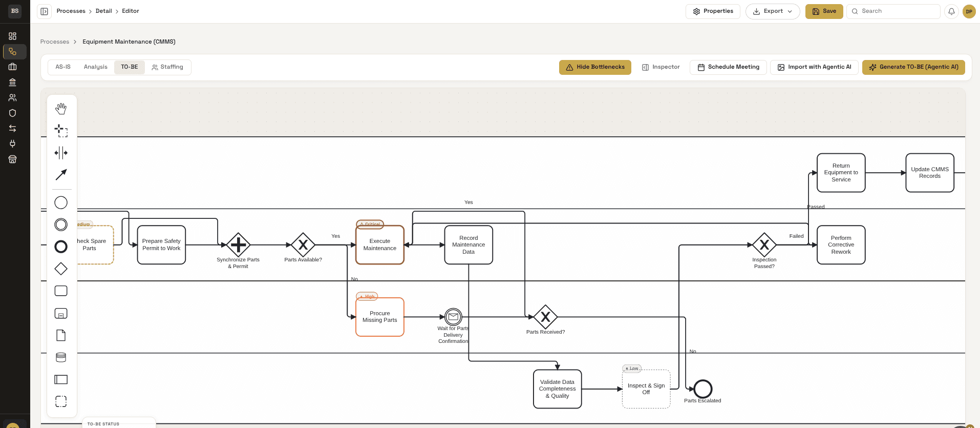Click Generate TO-BE (Agentic AI) button
Viewport: 980px width, 428px height.
click(913, 67)
